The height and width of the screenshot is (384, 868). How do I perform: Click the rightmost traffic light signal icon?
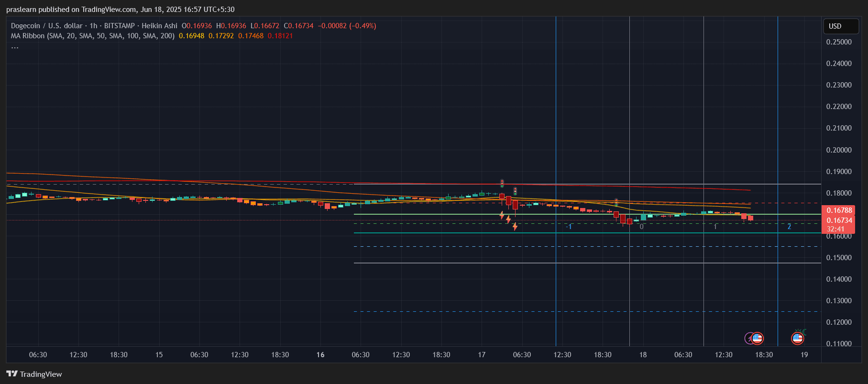[616, 202]
